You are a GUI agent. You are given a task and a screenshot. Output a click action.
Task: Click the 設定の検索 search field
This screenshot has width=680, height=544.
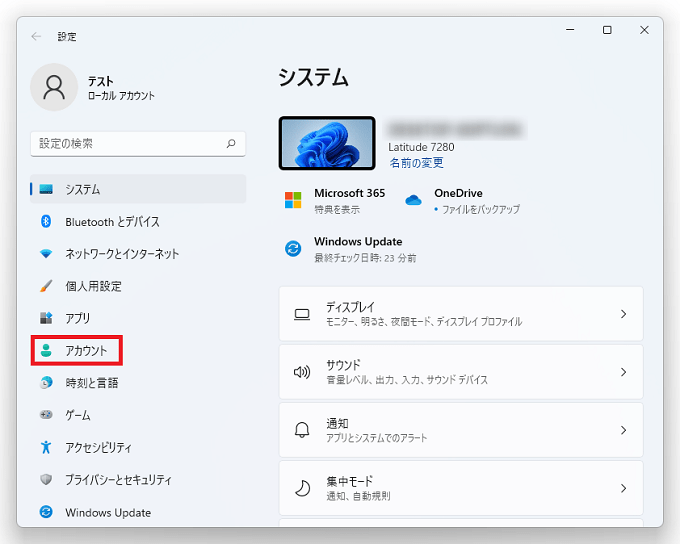(x=138, y=144)
